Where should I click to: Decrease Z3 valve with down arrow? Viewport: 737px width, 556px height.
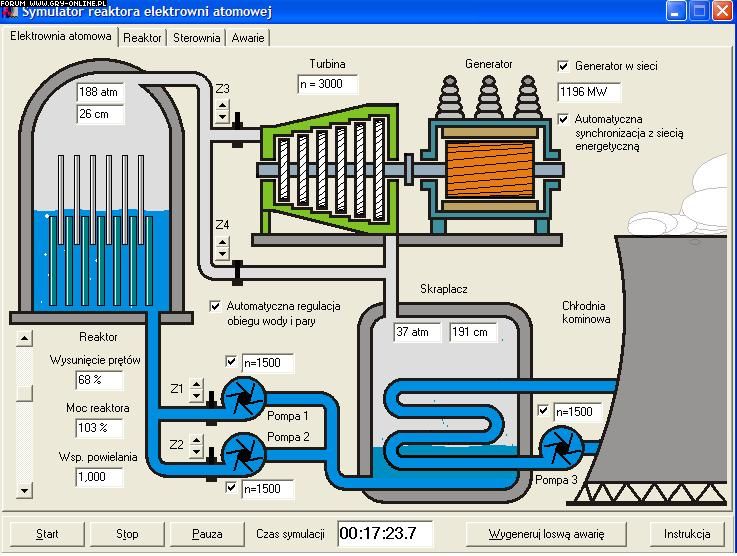[222, 117]
